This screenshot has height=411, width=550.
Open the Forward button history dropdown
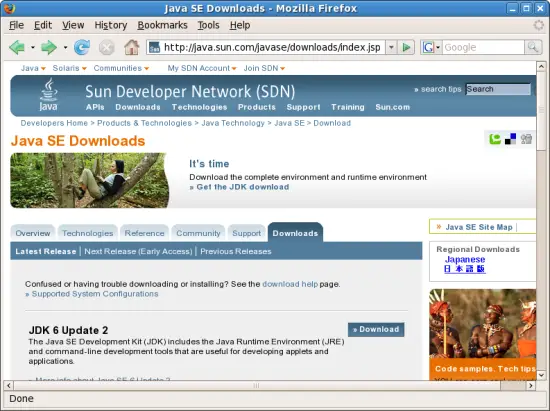pos(65,47)
